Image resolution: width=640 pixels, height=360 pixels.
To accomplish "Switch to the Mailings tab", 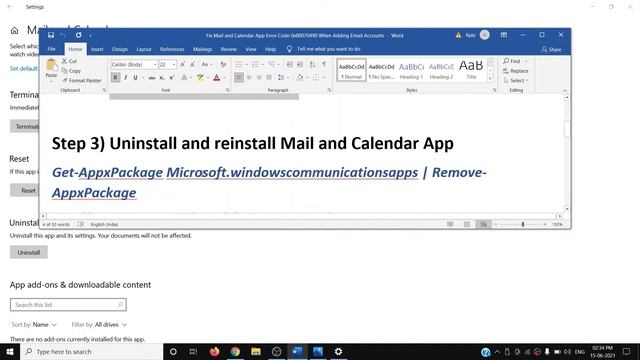I will click(202, 49).
